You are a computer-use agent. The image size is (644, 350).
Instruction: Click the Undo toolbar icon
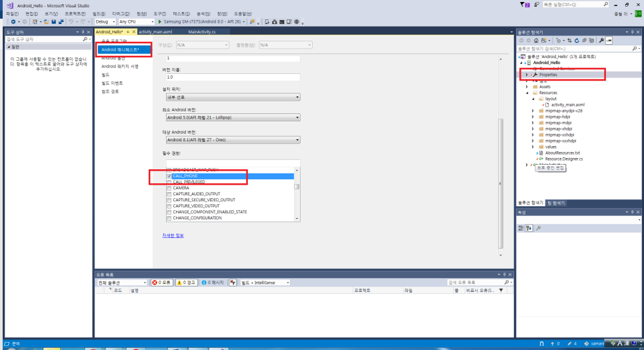tap(71, 22)
